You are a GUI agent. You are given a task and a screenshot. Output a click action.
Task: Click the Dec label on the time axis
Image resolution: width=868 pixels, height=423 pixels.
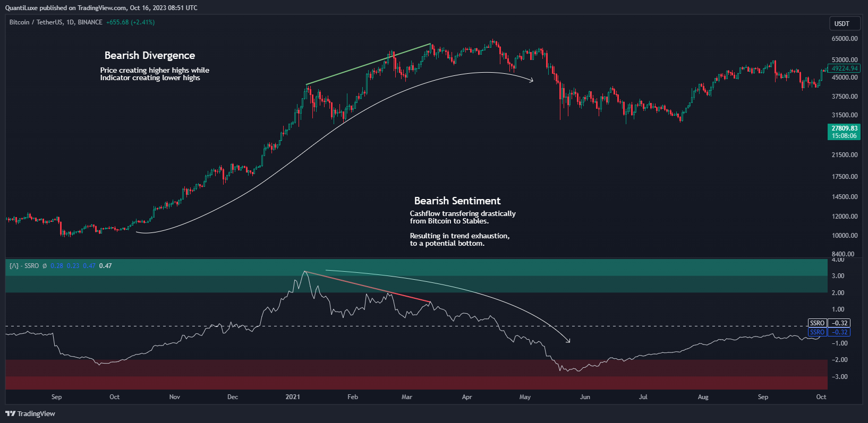pyautogui.click(x=233, y=397)
